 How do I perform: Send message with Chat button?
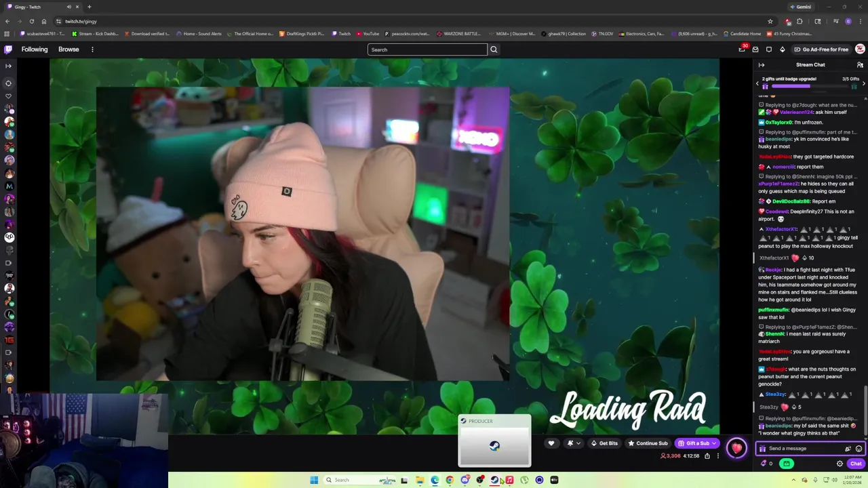point(856,464)
